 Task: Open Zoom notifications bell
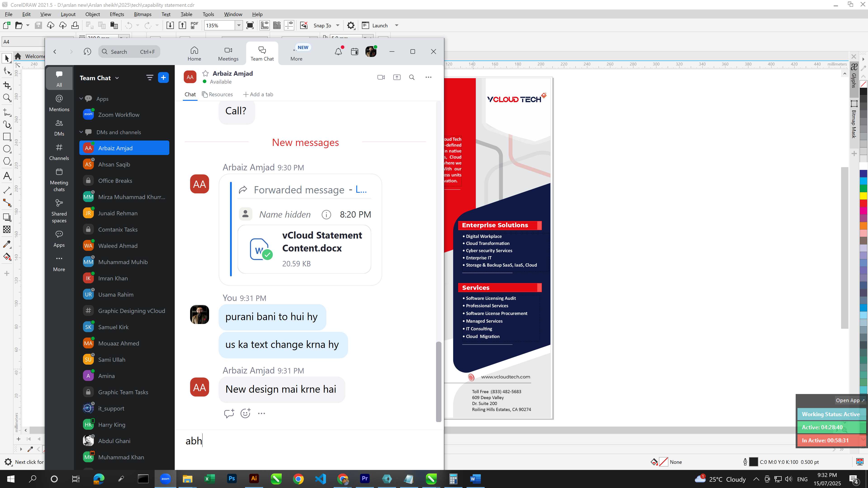338,52
